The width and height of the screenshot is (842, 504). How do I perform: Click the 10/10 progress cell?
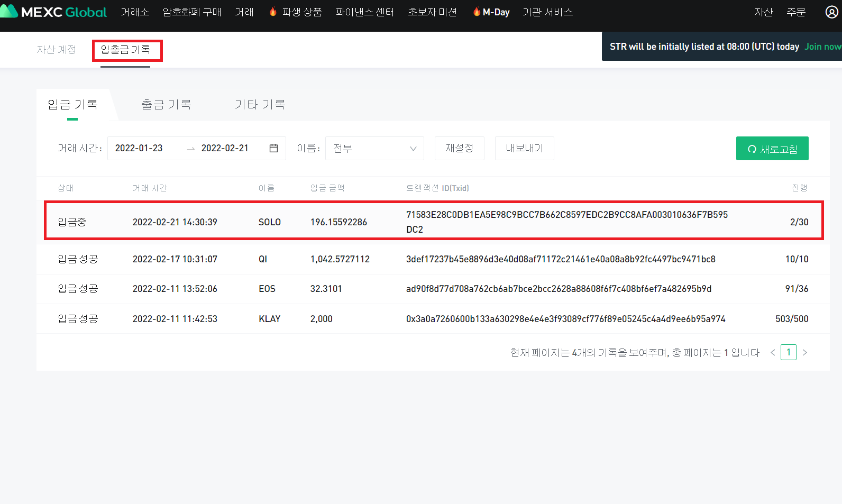tap(797, 259)
